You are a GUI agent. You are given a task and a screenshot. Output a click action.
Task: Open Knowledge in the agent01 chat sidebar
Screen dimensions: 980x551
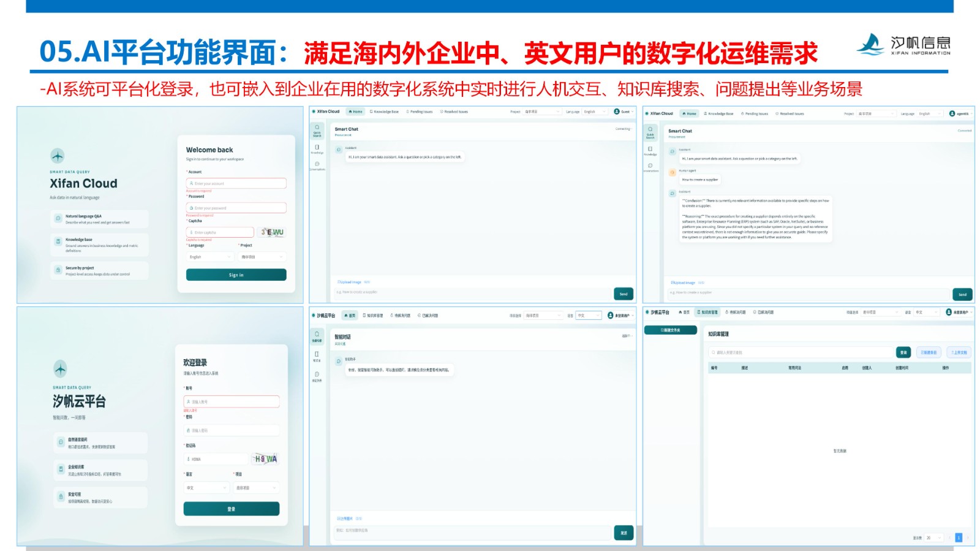coord(650,151)
